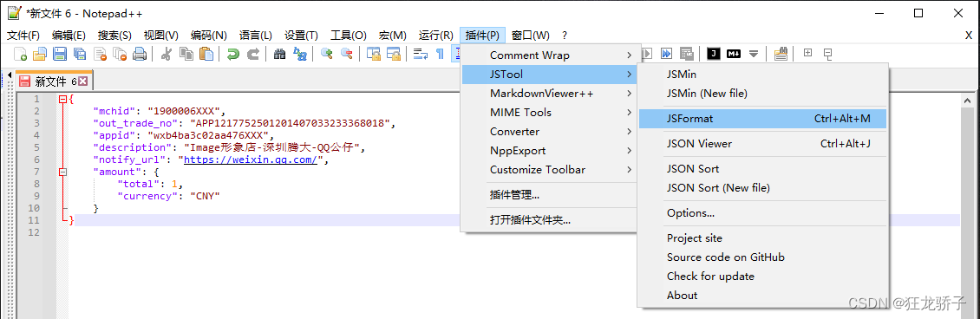Run macro multiple times icon
Screen dimensions: 980x319
[x=666, y=54]
